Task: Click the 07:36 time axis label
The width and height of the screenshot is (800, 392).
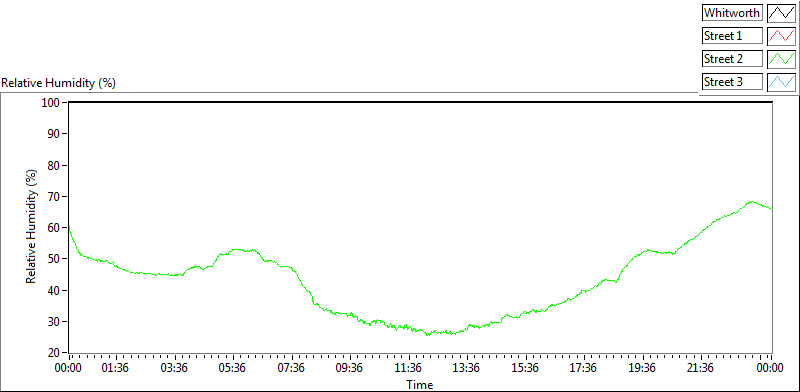Action: pos(292,368)
